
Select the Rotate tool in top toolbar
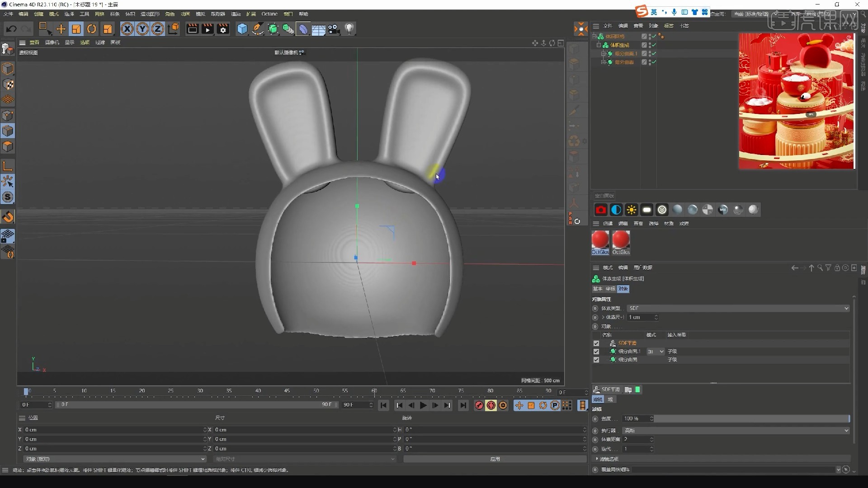click(92, 29)
